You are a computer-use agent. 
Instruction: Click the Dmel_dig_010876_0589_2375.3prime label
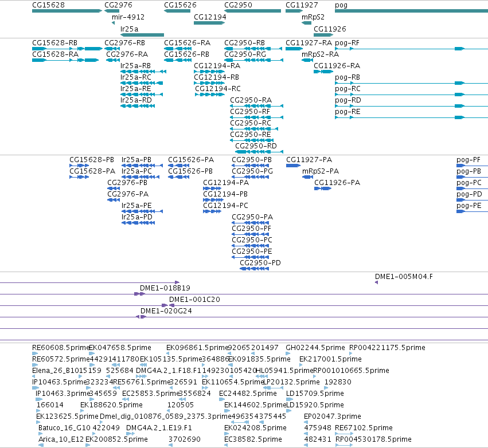pyautogui.click(x=166, y=416)
